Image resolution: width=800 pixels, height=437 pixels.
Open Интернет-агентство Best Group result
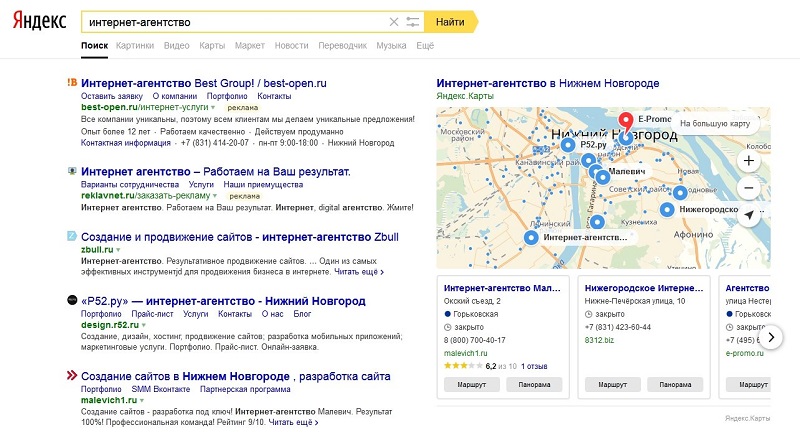pos(204,83)
